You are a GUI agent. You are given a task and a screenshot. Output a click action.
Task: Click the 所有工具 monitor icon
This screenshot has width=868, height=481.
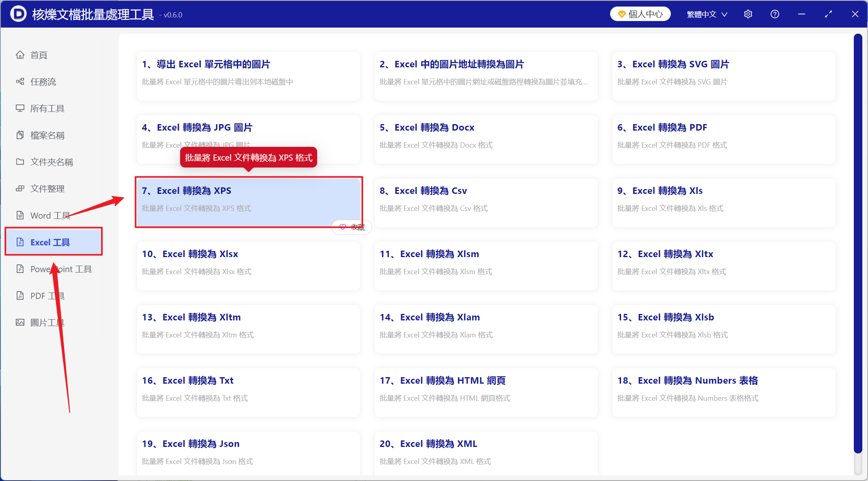pos(20,108)
